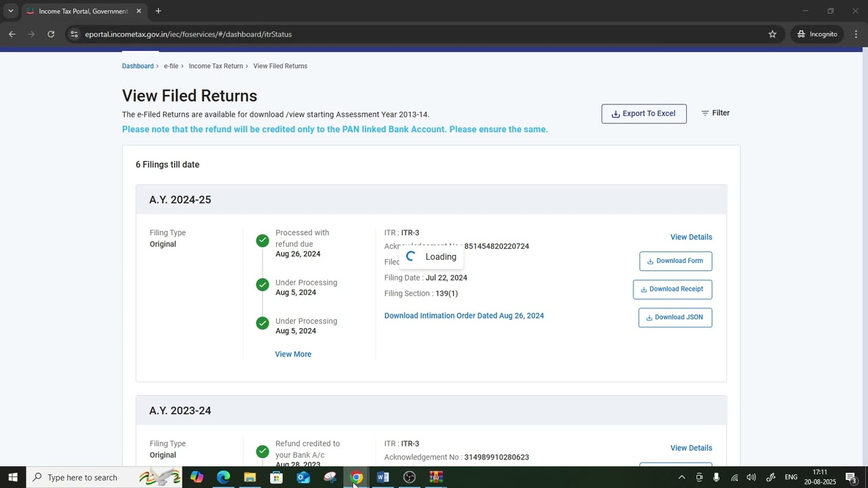Open Microsoft Word from taskbar
Image resolution: width=868 pixels, height=488 pixels.
coord(382,477)
